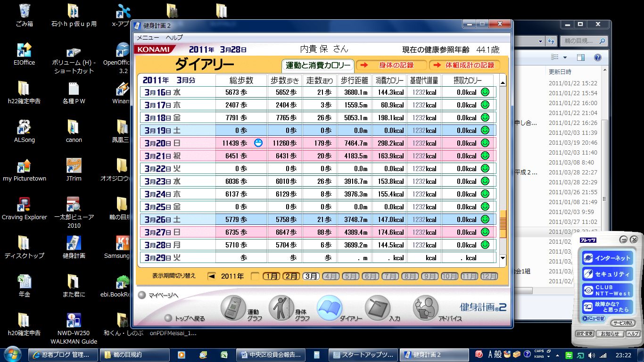Select the 1月 month button
Screen dimensions: 644x362
coord(271,276)
